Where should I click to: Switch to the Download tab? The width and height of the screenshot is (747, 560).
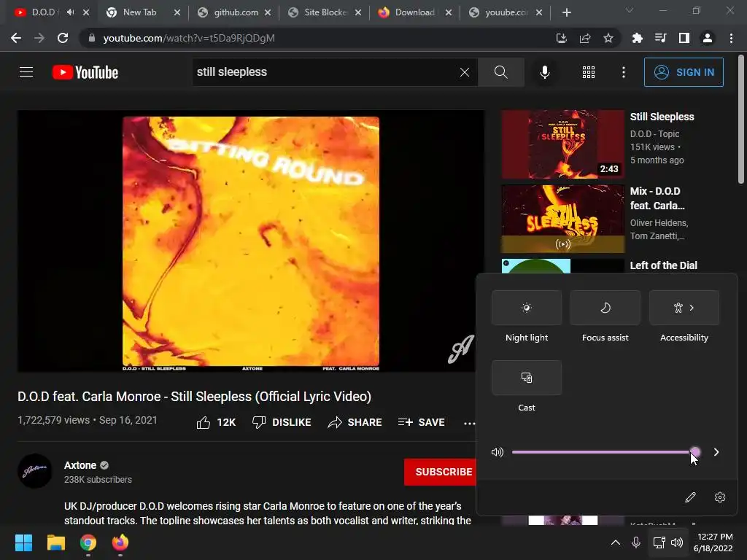coord(413,12)
